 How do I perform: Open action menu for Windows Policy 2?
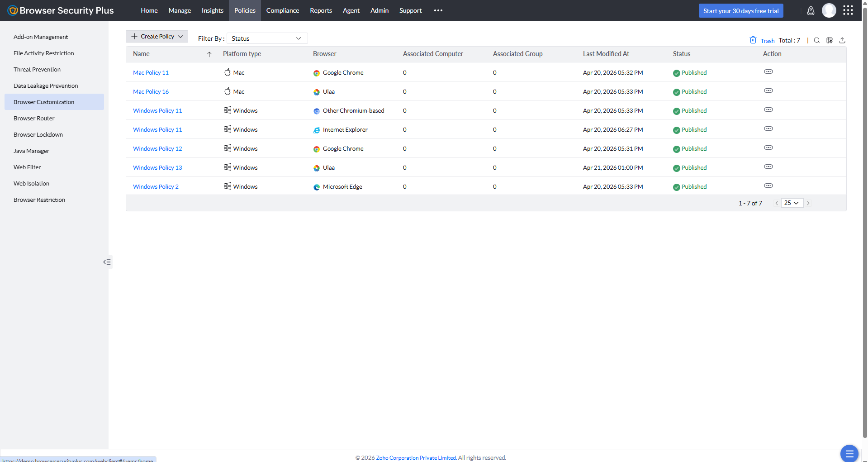click(768, 186)
